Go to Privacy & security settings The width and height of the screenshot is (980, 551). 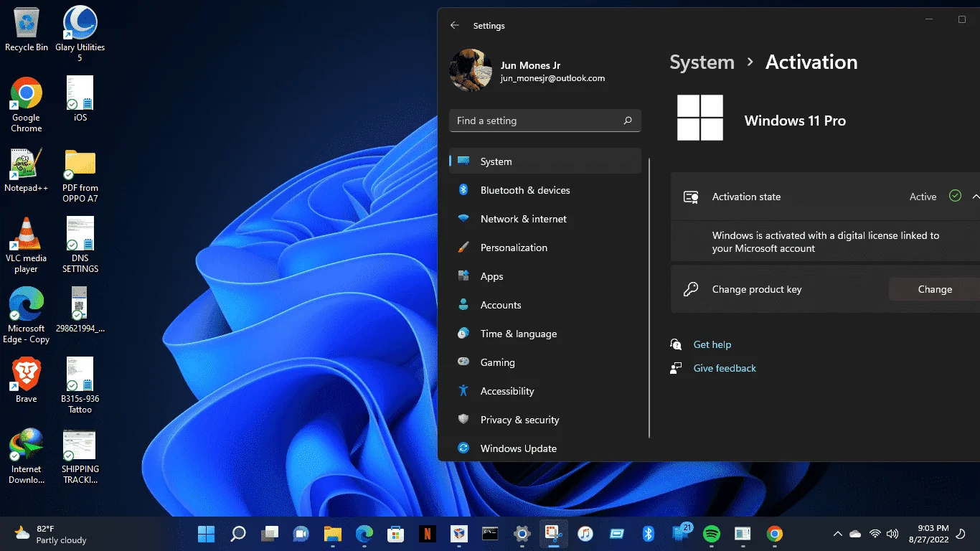click(545, 420)
